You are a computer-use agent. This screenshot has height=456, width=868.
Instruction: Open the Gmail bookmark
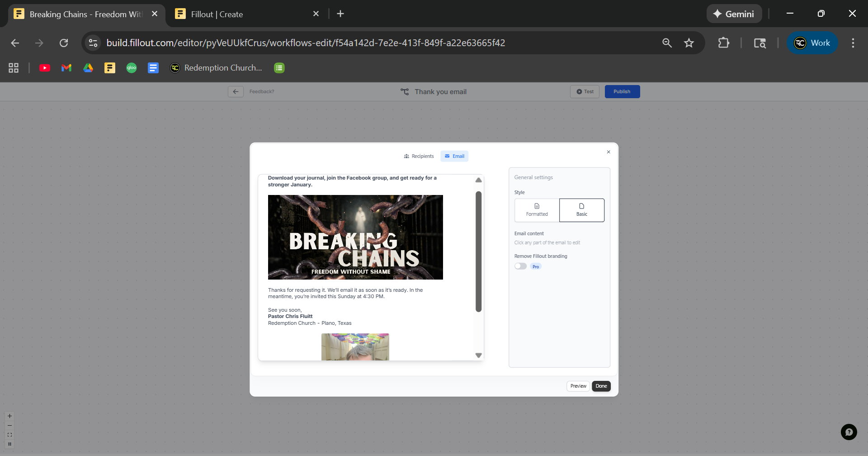tap(66, 68)
